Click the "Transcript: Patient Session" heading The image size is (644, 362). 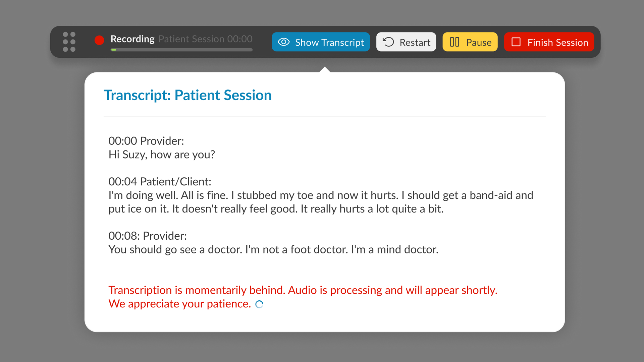coord(187,95)
